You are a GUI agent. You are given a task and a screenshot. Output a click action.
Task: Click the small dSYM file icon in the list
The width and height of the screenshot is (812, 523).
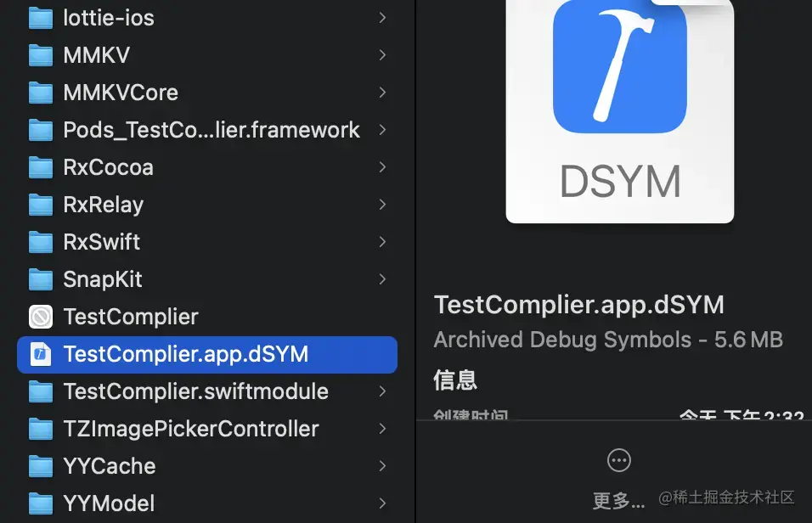tap(41, 354)
